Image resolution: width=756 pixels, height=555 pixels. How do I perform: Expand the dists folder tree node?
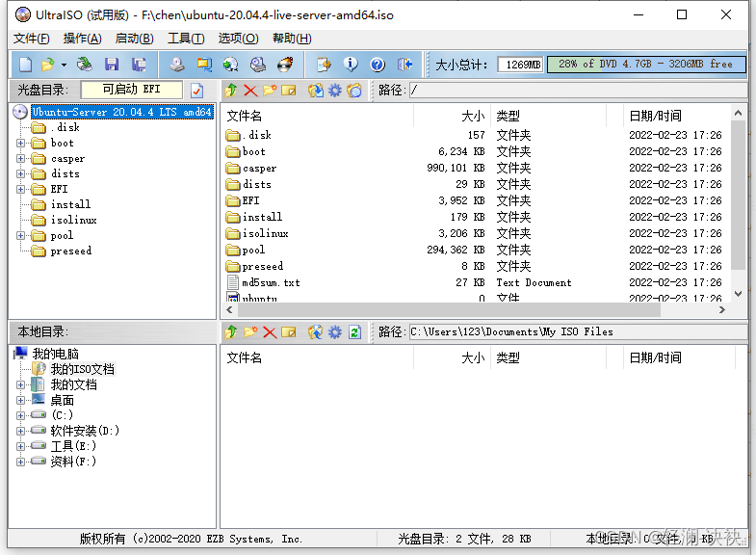click(20, 173)
